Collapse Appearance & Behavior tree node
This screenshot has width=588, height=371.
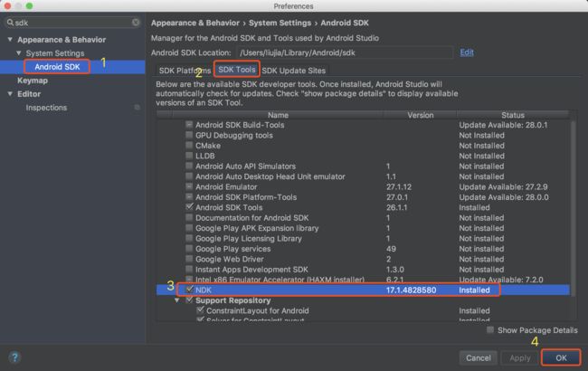(x=10, y=40)
